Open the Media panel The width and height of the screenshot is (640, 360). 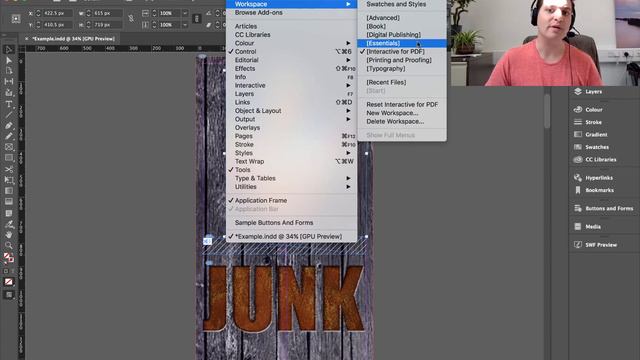coord(587,227)
